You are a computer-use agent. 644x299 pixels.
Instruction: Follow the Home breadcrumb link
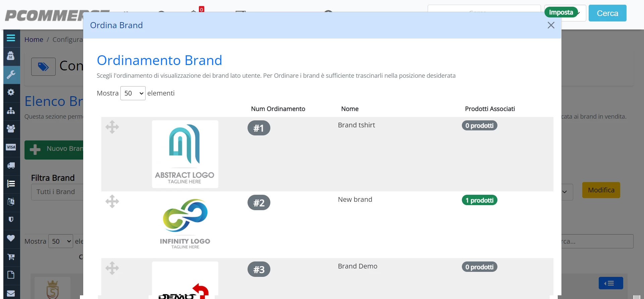click(x=34, y=40)
